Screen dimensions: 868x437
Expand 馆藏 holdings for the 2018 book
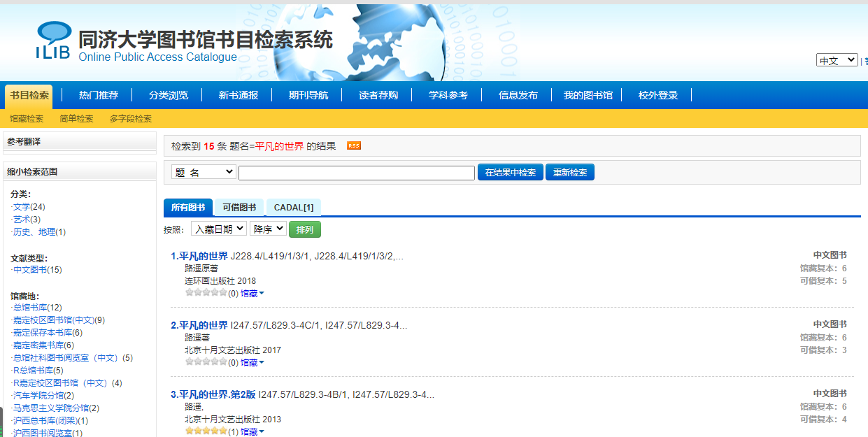(x=252, y=294)
